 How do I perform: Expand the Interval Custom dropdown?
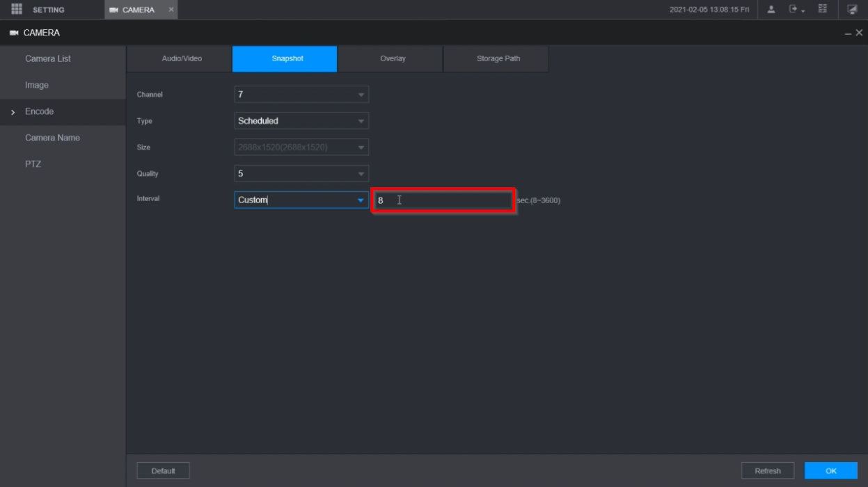[301, 200]
